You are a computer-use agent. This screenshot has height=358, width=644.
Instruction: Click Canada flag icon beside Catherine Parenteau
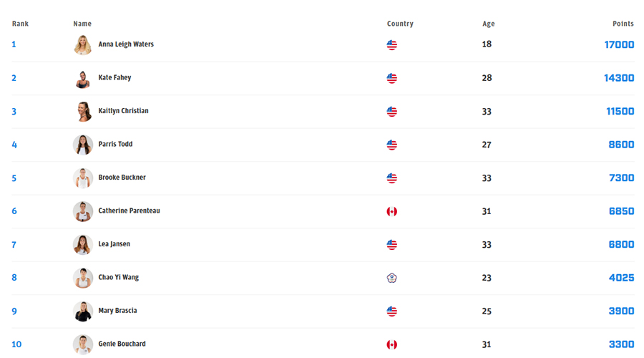391,212
